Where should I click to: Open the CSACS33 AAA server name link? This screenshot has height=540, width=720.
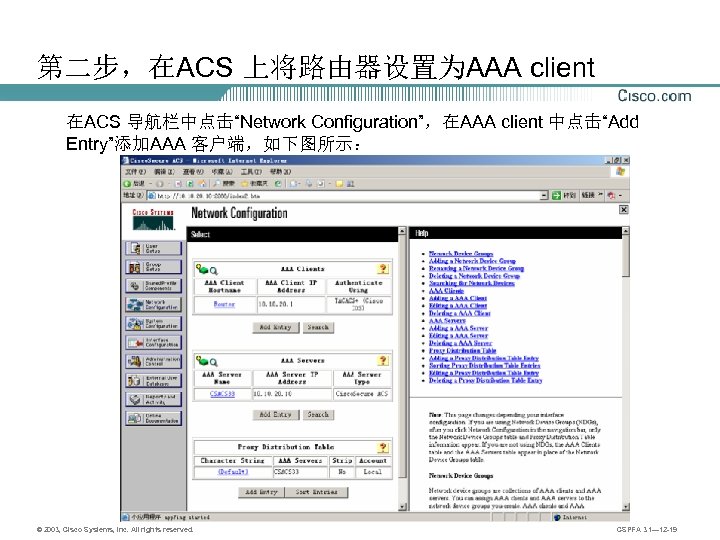pyautogui.click(x=222, y=394)
